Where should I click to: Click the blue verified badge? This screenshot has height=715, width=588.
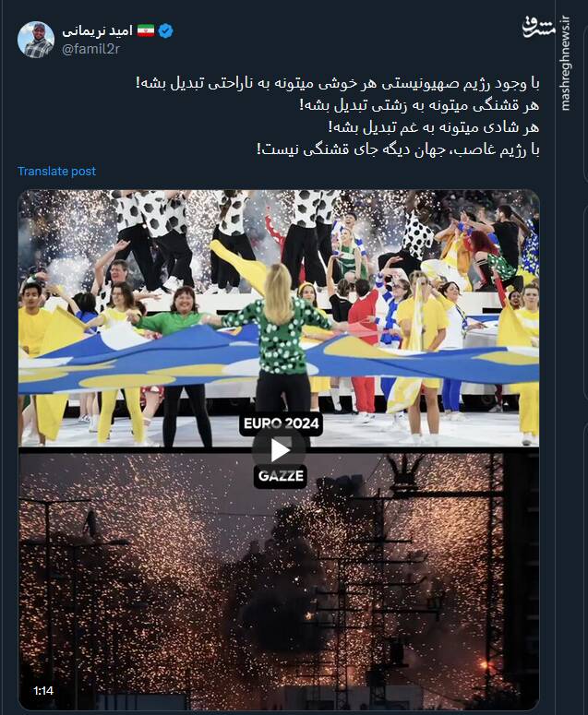(x=165, y=31)
